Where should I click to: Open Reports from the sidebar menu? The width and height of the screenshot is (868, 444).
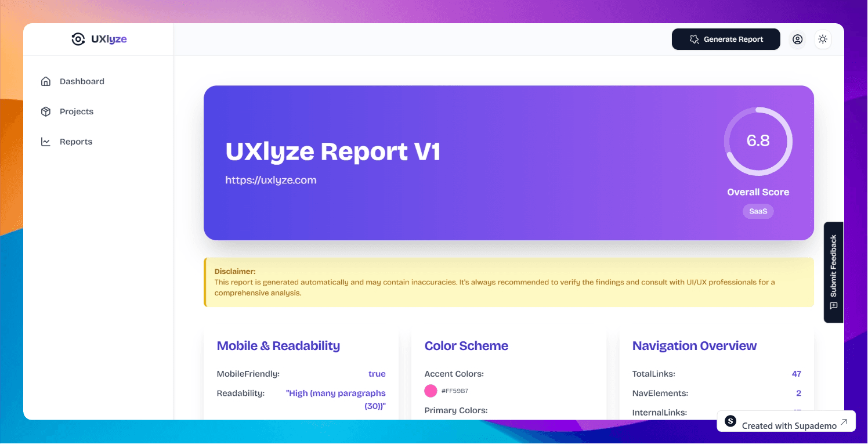coord(75,141)
